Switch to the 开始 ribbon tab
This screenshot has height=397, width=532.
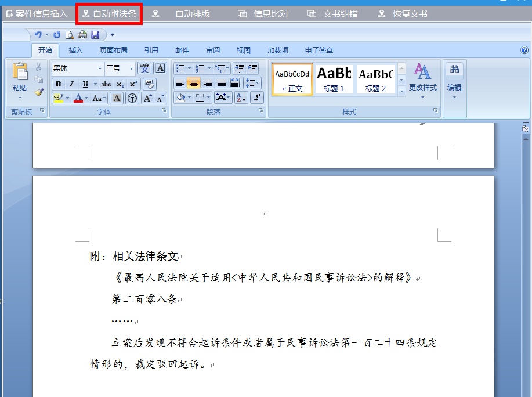coord(45,50)
